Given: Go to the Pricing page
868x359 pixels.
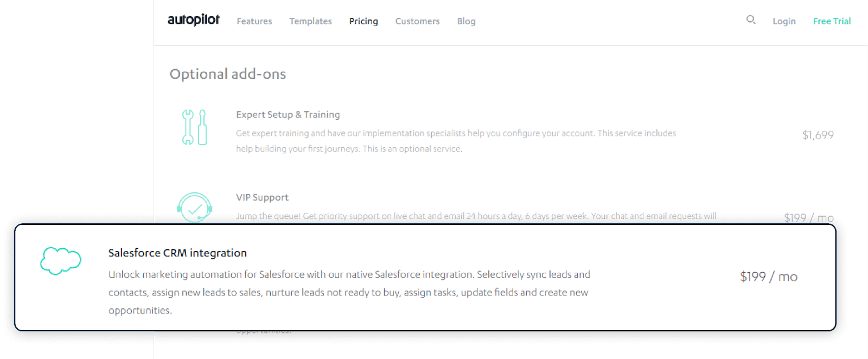Looking at the screenshot, I should (x=363, y=21).
